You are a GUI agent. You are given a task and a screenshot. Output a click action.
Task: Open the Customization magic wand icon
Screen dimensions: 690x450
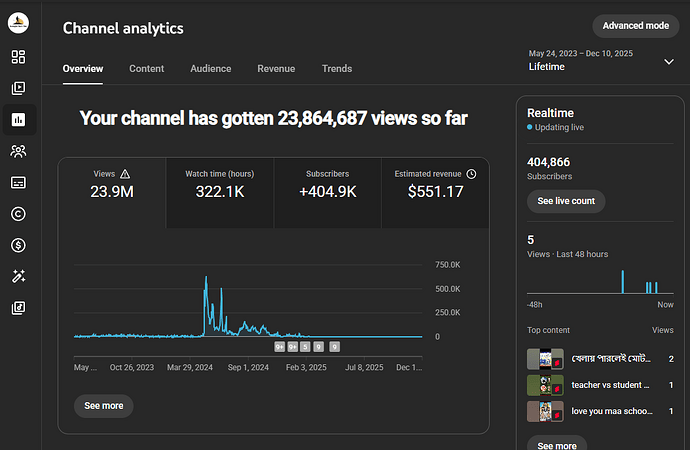(x=18, y=276)
